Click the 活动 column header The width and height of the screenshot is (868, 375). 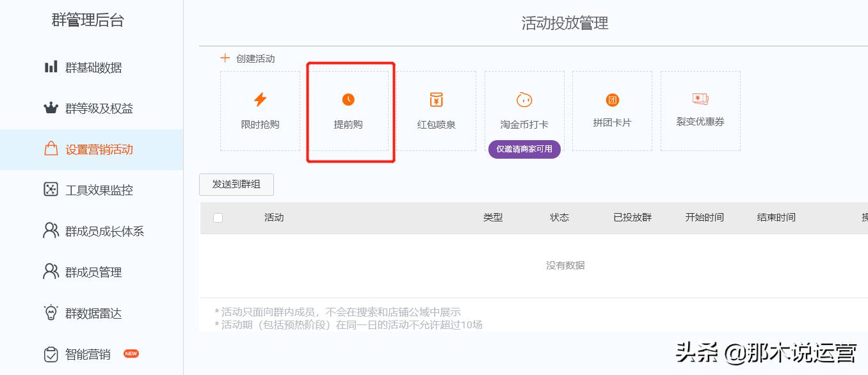click(x=274, y=218)
